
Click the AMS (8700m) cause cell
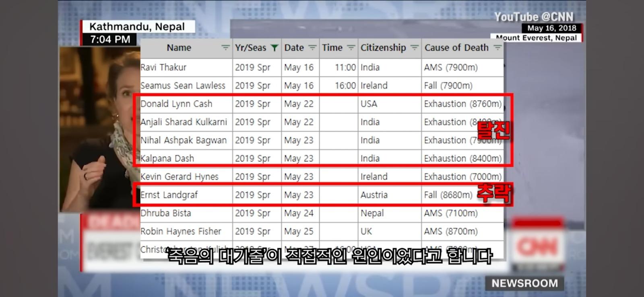[x=462, y=231]
